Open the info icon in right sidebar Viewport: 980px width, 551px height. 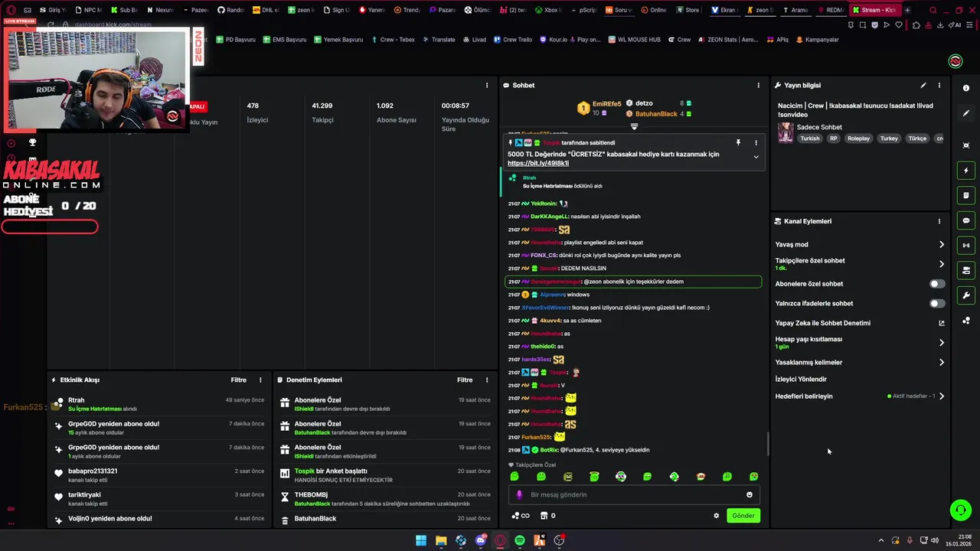966,88
